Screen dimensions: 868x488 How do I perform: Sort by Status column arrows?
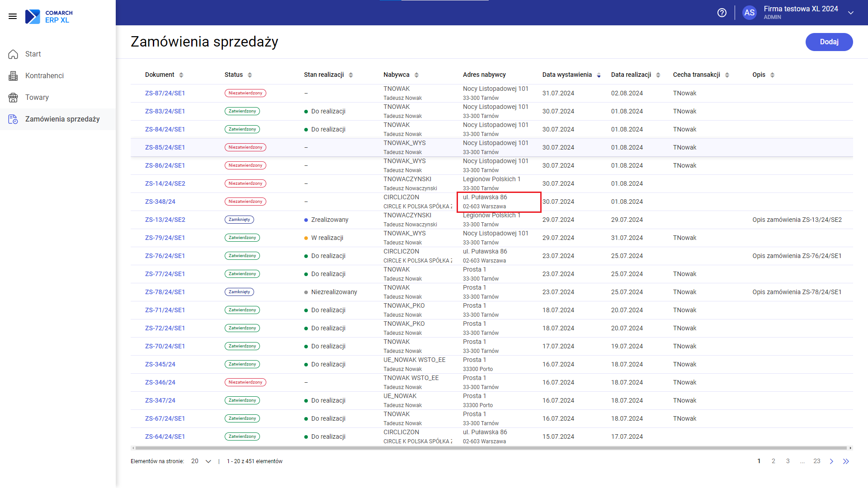[250, 75]
